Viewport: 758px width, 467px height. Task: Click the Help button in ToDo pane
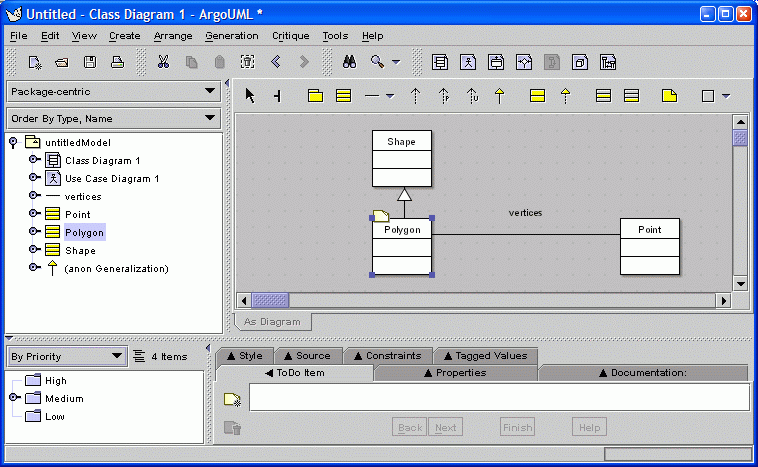point(589,427)
